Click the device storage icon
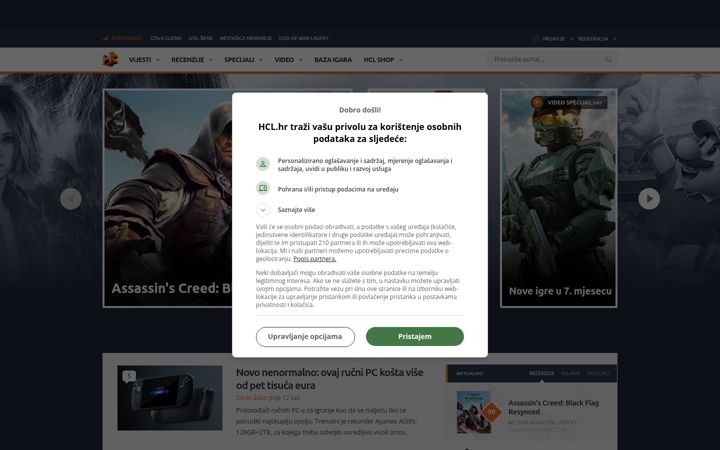Viewport: 720px width, 450px height. tap(263, 188)
